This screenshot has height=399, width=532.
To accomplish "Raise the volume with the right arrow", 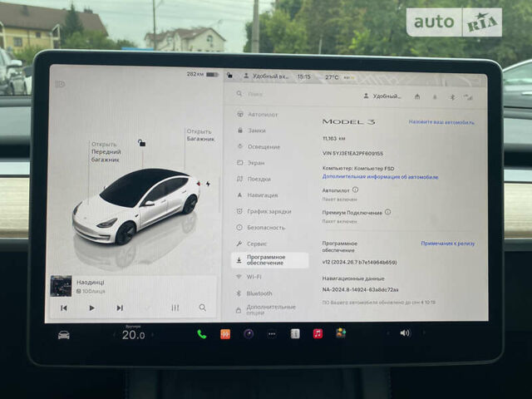I will click(424, 332).
